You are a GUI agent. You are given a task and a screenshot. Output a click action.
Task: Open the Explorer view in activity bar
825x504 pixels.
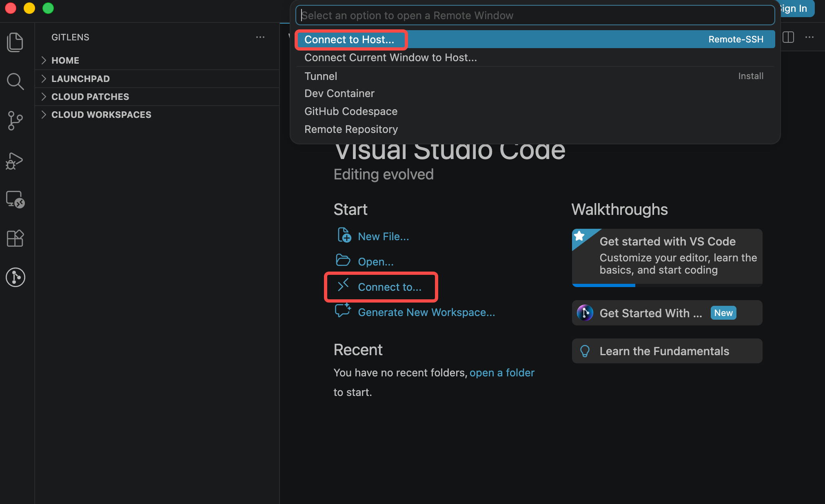(15, 42)
